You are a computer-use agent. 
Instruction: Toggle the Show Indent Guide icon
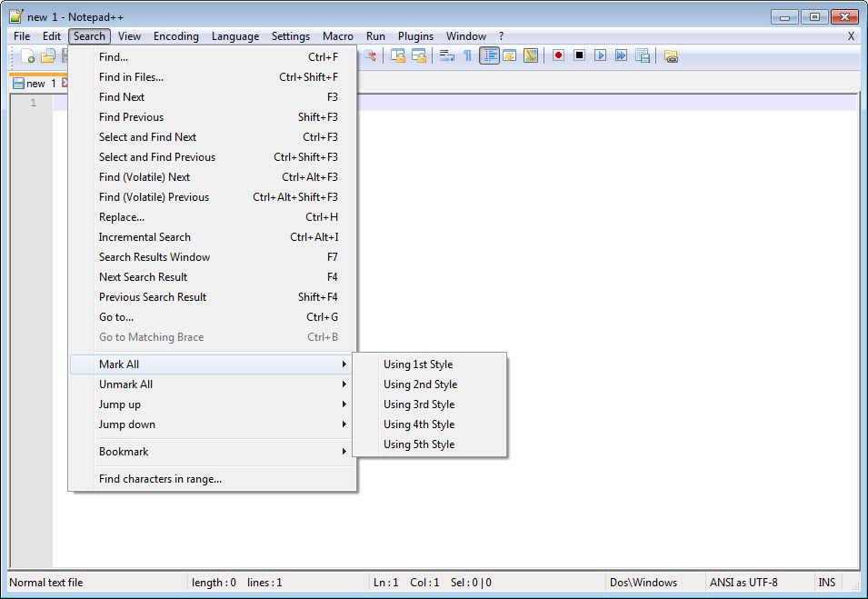click(x=489, y=56)
